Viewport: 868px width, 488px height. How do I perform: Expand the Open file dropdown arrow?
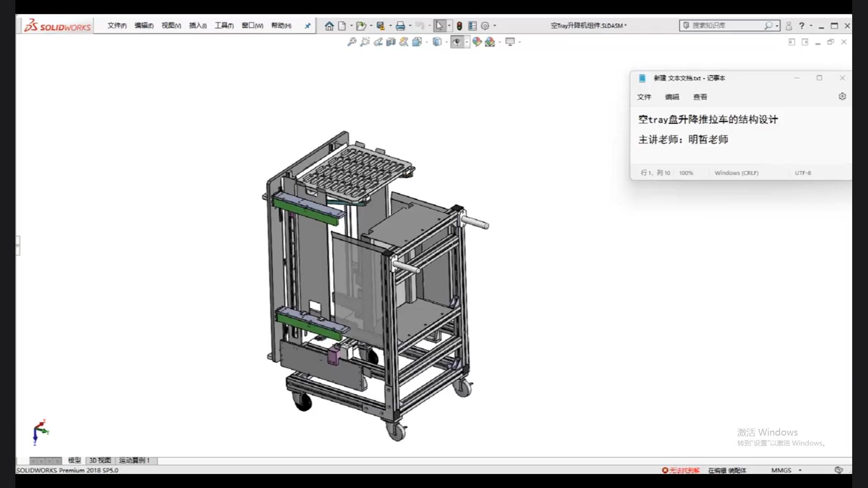pos(371,26)
